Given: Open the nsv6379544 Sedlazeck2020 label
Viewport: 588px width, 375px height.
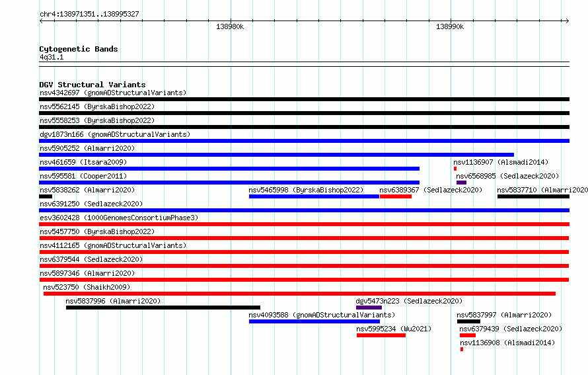Looking at the screenshot, I should click(x=91, y=259).
